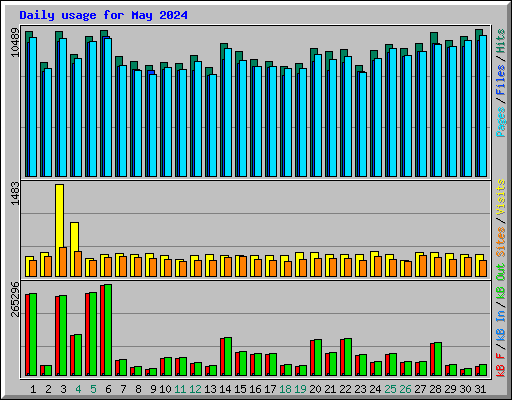The height and width of the screenshot is (400, 512).
Task: Click the kB Out legend label
Action: pos(501,282)
